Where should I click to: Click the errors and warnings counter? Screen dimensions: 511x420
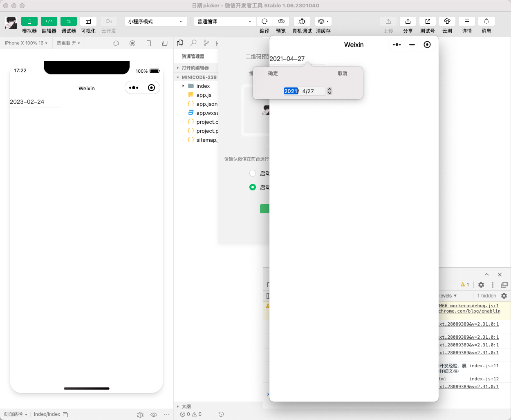[x=191, y=414]
